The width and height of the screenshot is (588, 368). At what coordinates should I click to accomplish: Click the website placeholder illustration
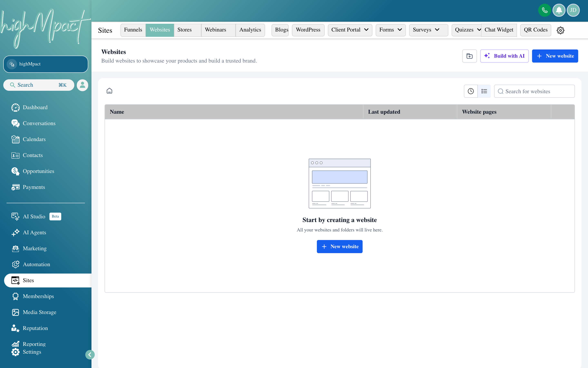(x=340, y=184)
